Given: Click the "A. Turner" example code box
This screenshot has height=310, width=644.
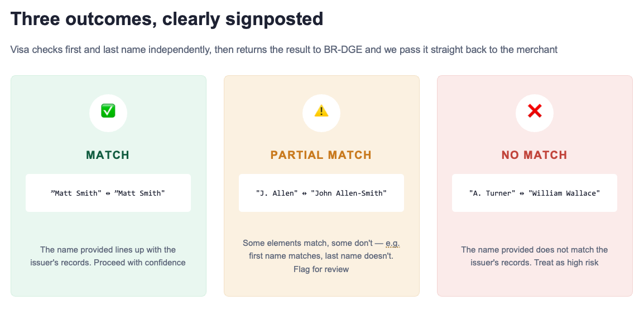Looking at the screenshot, I should (x=534, y=193).
